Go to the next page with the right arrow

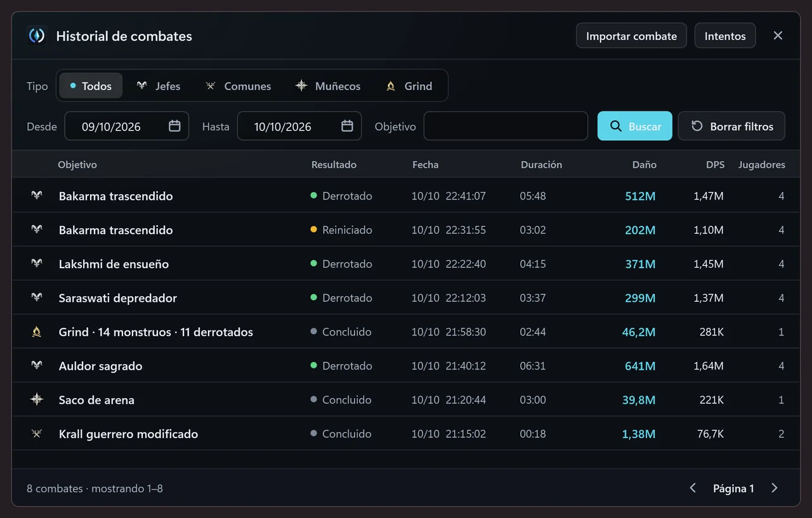[x=775, y=488]
